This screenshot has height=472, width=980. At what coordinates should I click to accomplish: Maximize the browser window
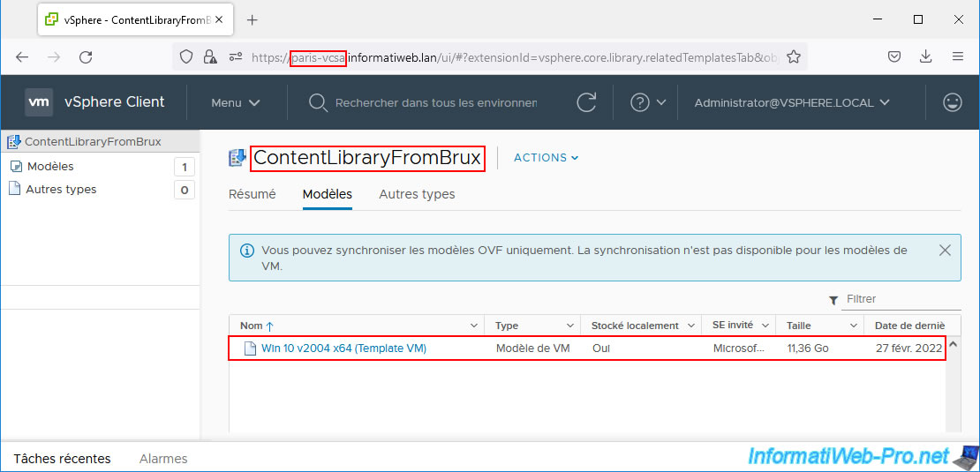click(x=918, y=20)
